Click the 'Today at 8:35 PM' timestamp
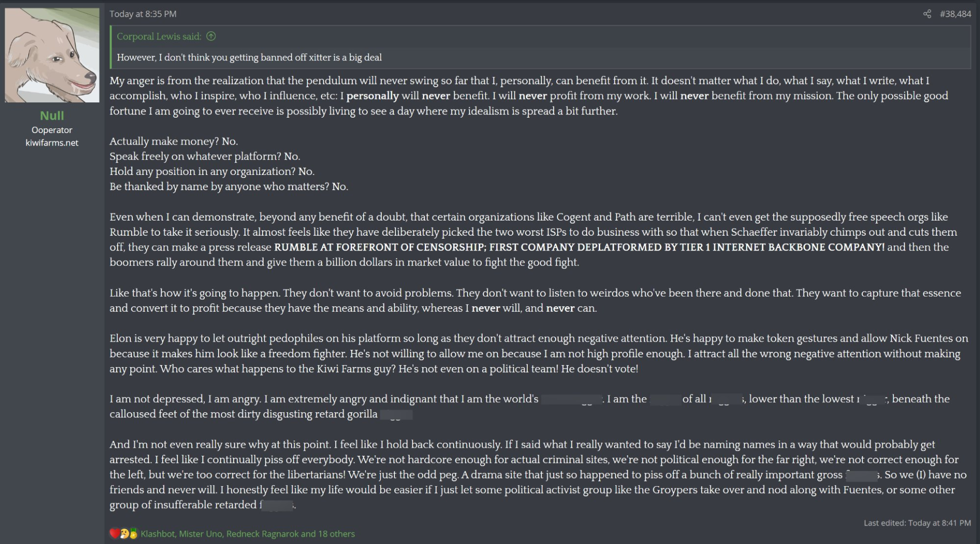 (x=143, y=14)
